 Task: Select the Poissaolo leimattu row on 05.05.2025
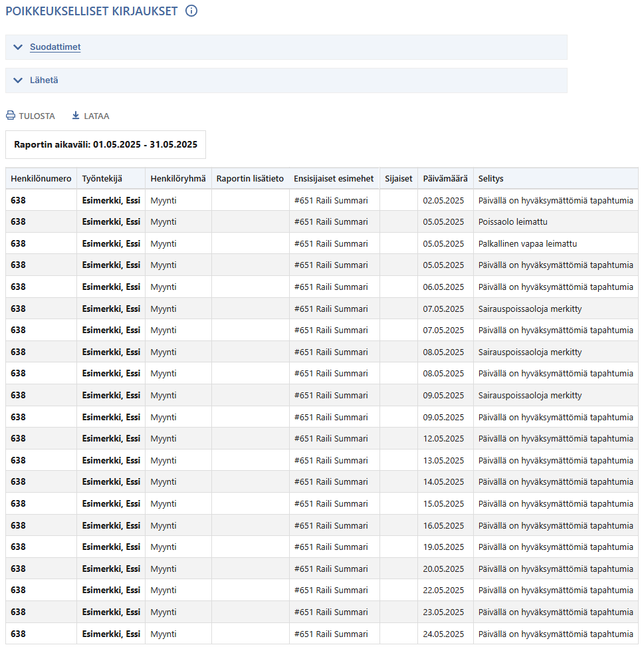pos(322,222)
